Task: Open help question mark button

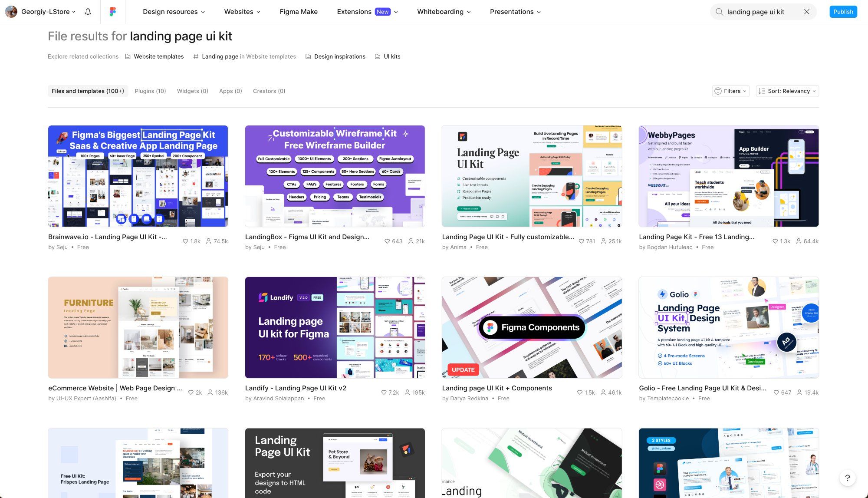Action: pos(847,478)
